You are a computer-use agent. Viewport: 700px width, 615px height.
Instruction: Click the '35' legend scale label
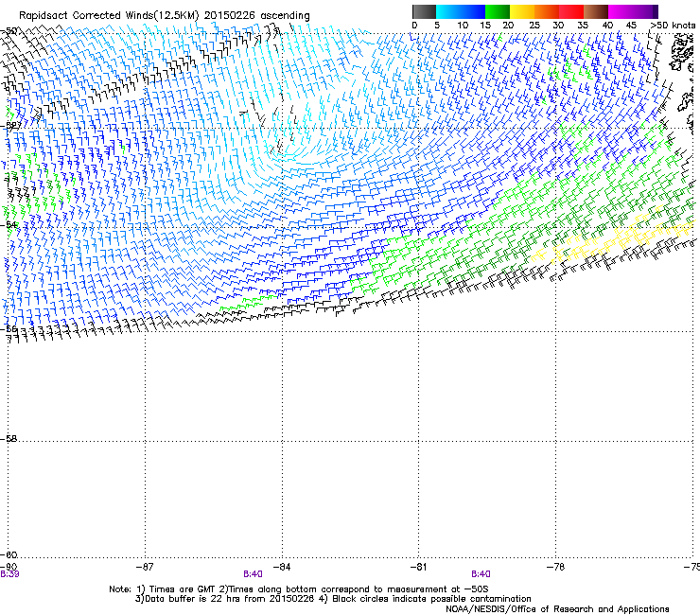[583, 26]
